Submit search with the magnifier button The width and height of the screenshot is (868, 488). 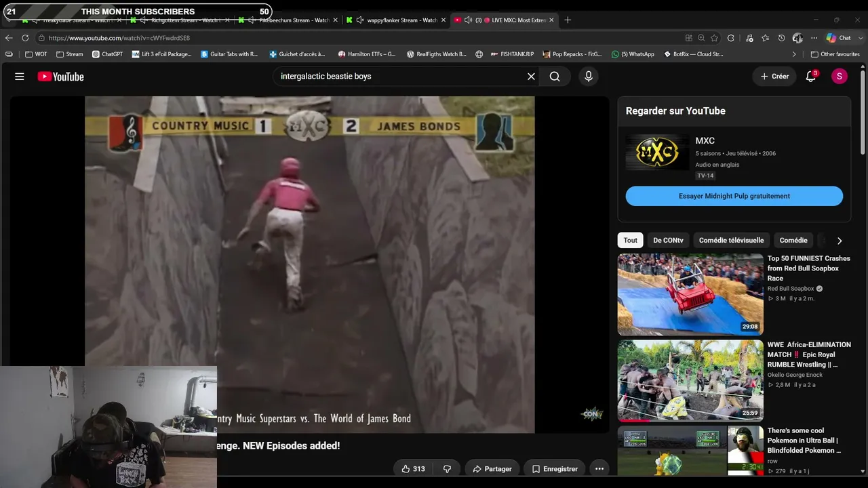[555, 77]
